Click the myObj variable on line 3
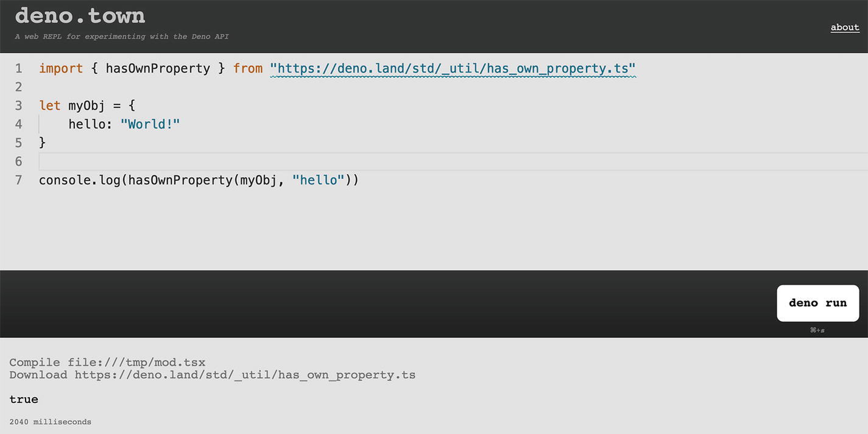The image size is (868, 434). coord(86,105)
